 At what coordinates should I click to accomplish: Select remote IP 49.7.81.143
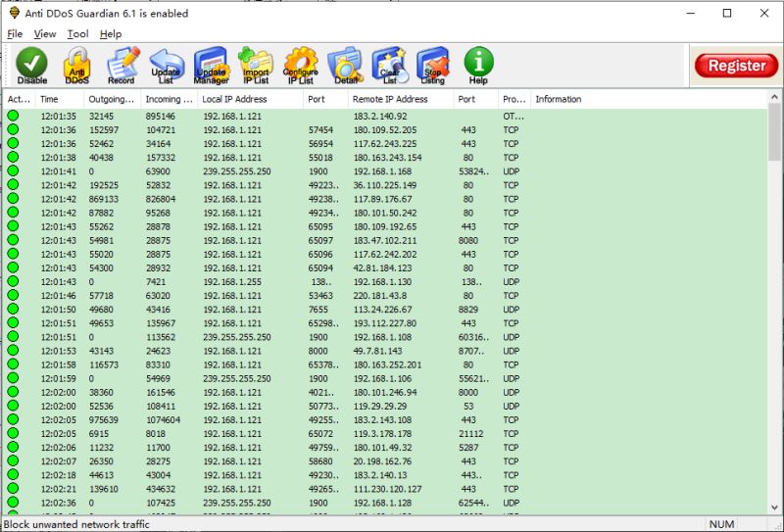click(377, 351)
